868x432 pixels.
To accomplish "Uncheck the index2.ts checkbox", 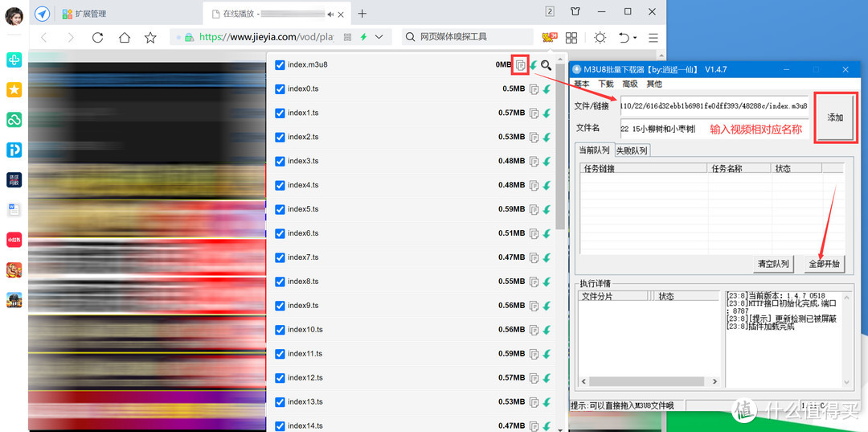I will point(280,137).
